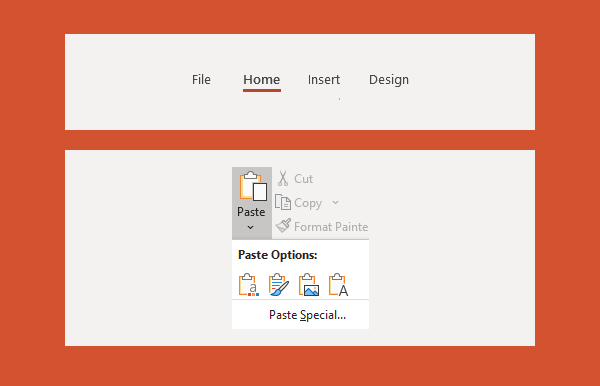Image resolution: width=600 pixels, height=386 pixels.
Task: Open the File tab
Action: tap(201, 80)
